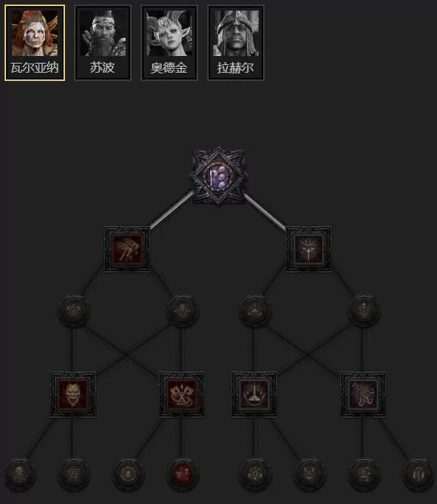Select the far-right bottom row passive node
This screenshot has width=437, height=504.
(x=418, y=474)
